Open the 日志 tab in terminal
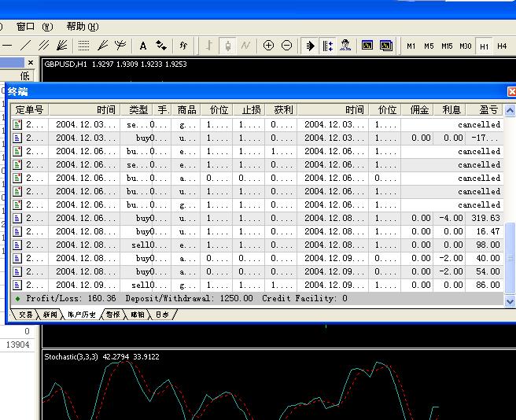This screenshot has height=420, width=516. [x=161, y=315]
